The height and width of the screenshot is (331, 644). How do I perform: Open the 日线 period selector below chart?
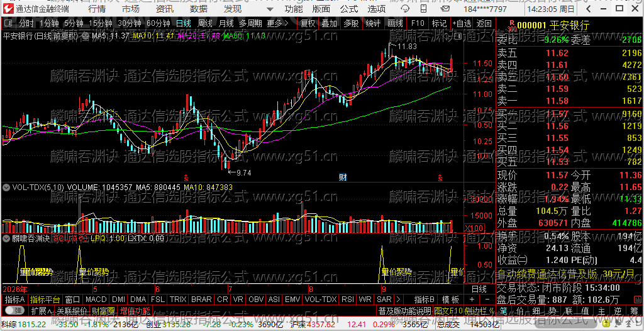[x=479, y=289]
